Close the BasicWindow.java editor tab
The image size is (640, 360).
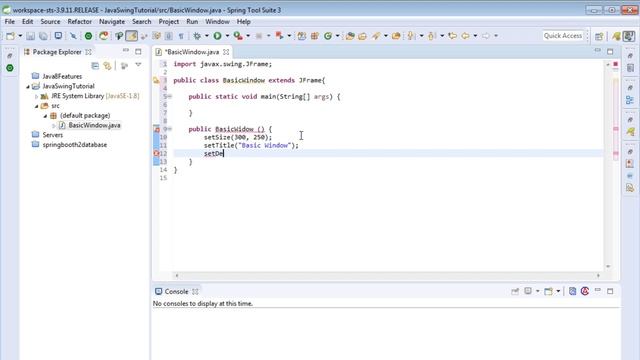pos(226,52)
